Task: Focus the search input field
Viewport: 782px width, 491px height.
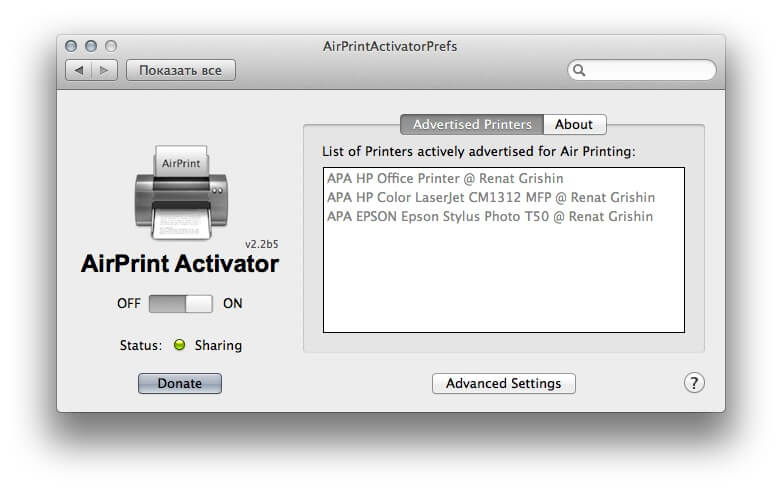Action: pyautogui.click(x=642, y=70)
